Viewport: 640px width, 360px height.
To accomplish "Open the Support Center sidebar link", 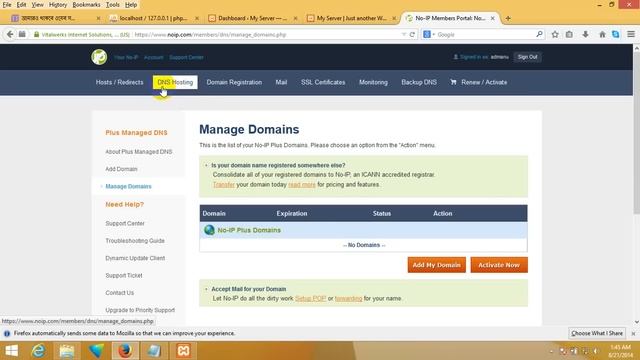I will click(125, 223).
